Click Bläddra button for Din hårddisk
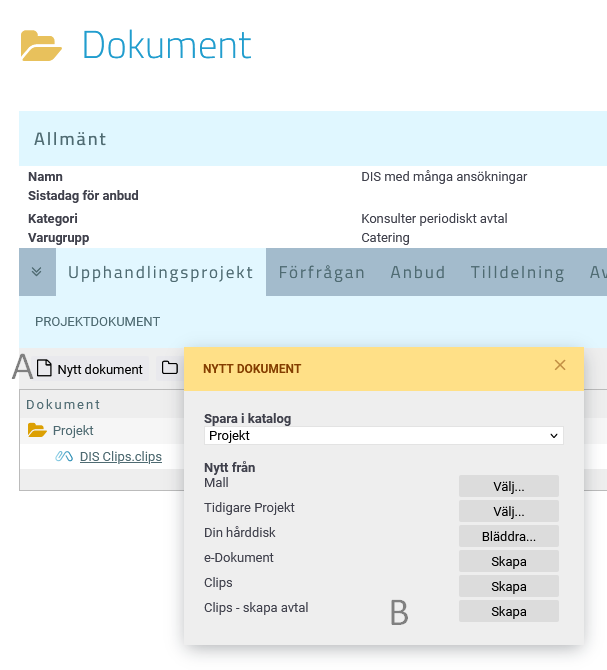Image resolution: width=607 pixels, height=670 pixels. coord(509,536)
